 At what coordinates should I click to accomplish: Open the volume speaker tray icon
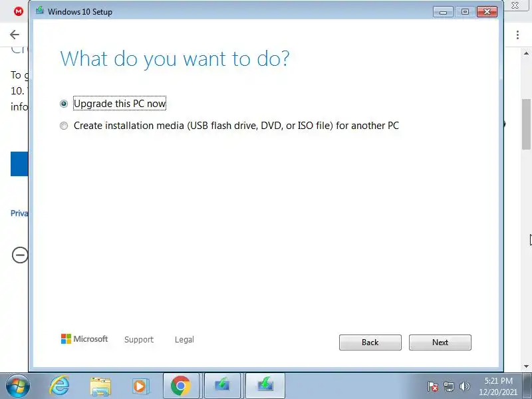pos(464,386)
